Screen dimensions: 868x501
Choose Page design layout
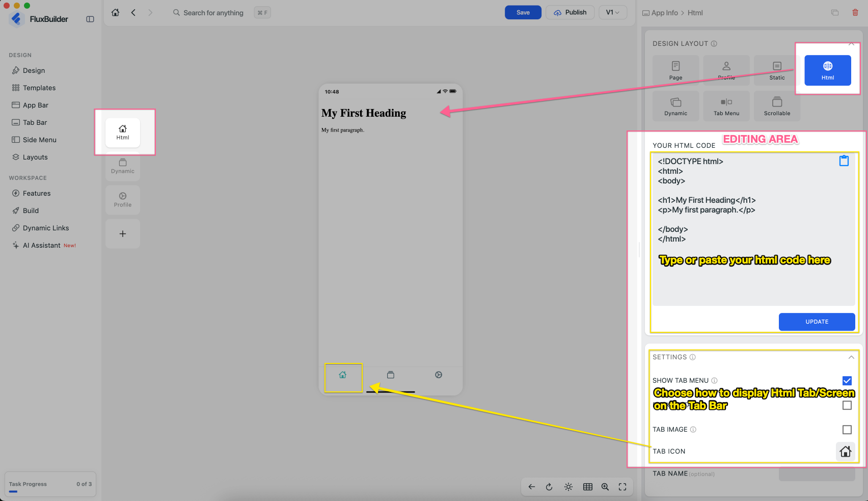pyautogui.click(x=675, y=70)
